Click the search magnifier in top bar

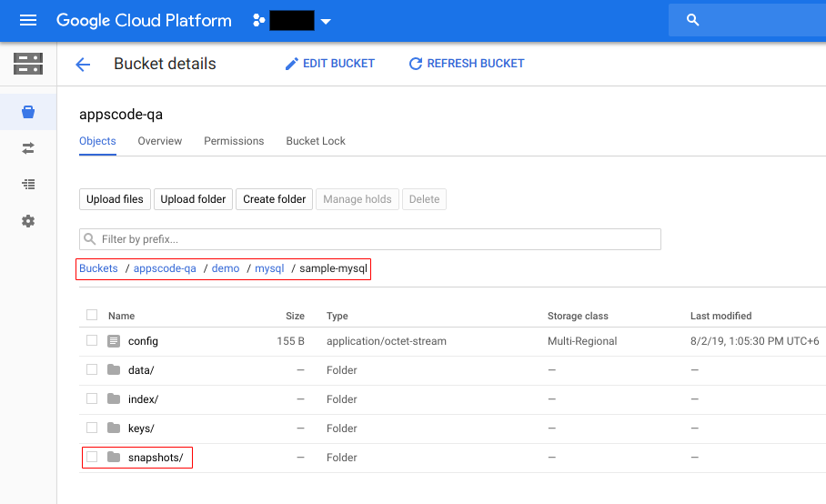(x=693, y=20)
